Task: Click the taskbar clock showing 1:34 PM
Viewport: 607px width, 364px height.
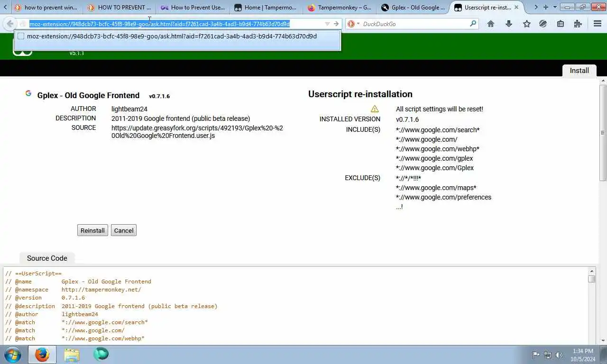Action: coord(583,355)
